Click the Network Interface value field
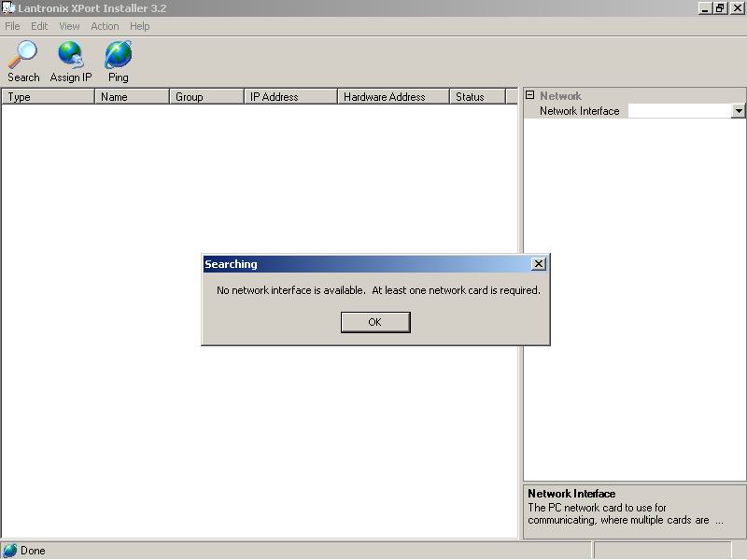This screenshot has height=560, width=747. click(x=679, y=111)
